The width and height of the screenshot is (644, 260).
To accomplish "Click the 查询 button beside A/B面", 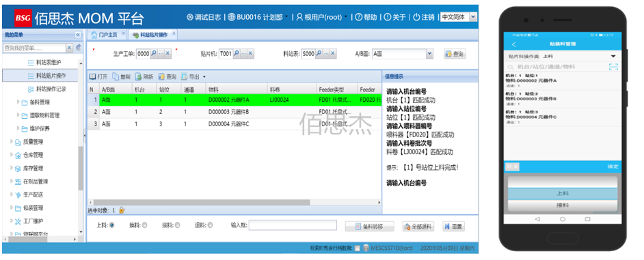I will coord(455,54).
